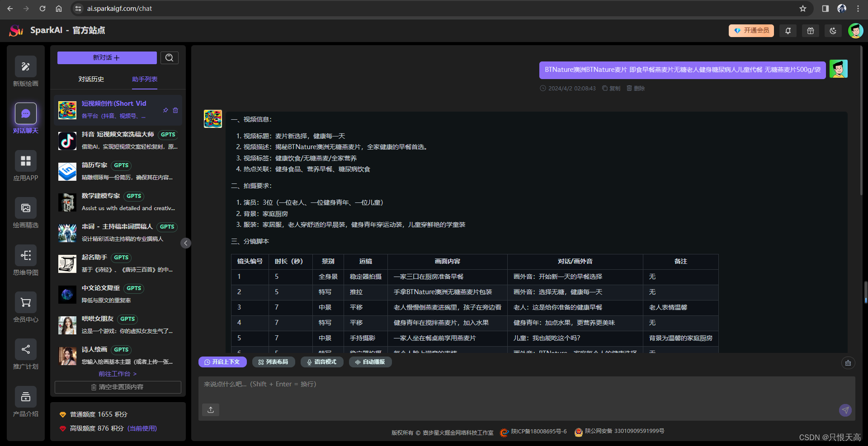Click the bot avatar beside the reply
Screen dimensions: 868x446
point(213,119)
